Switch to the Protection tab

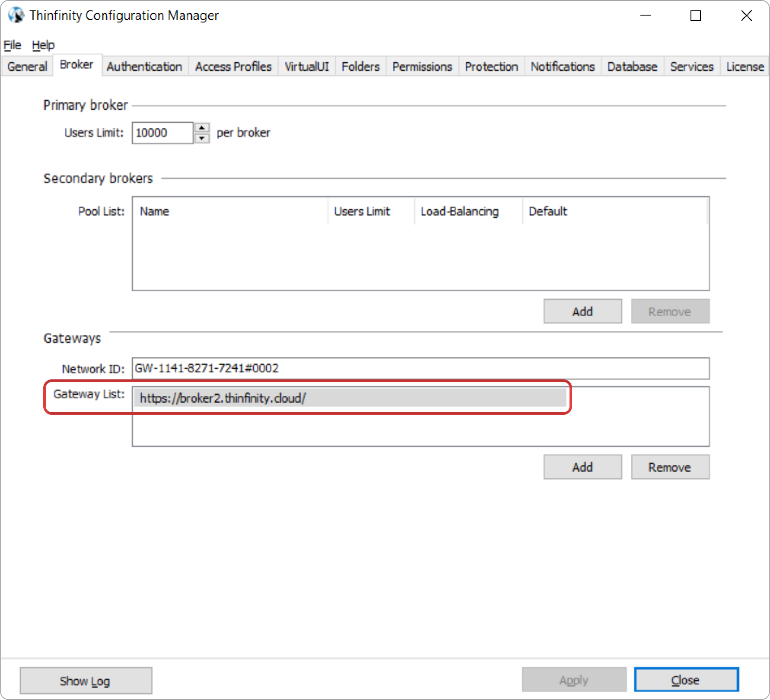tap(491, 67)
